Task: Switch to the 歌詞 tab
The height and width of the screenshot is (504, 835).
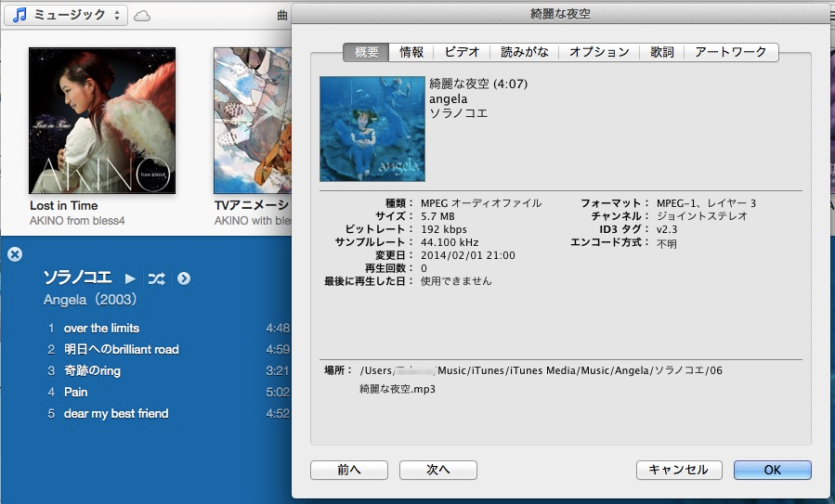Action: pyautogui.click(x=662, y=52)
